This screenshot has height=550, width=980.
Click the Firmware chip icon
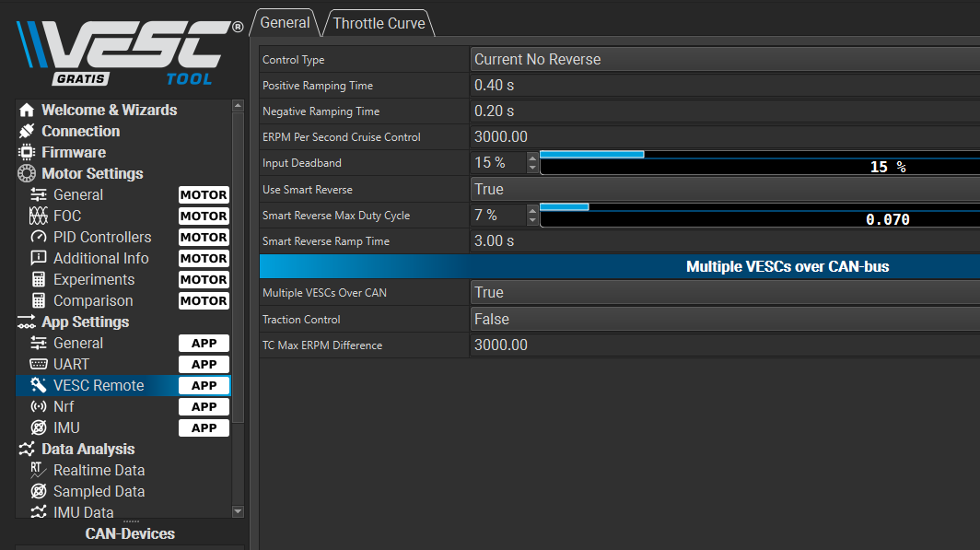coord(26,153)
